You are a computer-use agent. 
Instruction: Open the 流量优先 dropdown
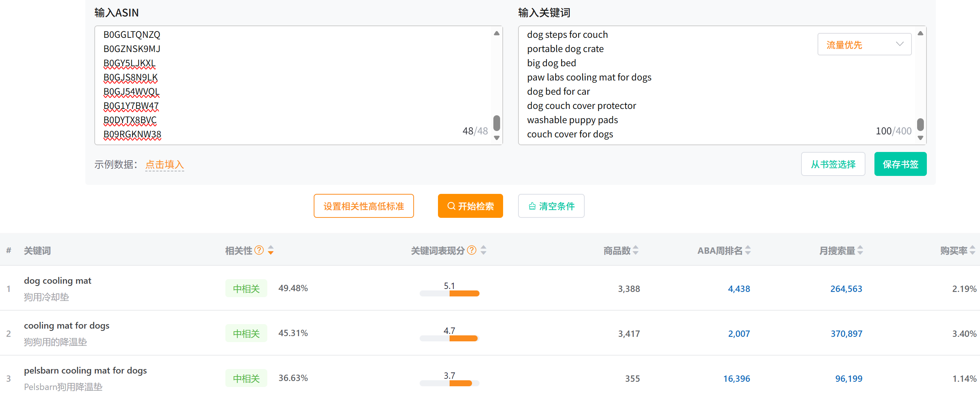click(x=864, y=44)
